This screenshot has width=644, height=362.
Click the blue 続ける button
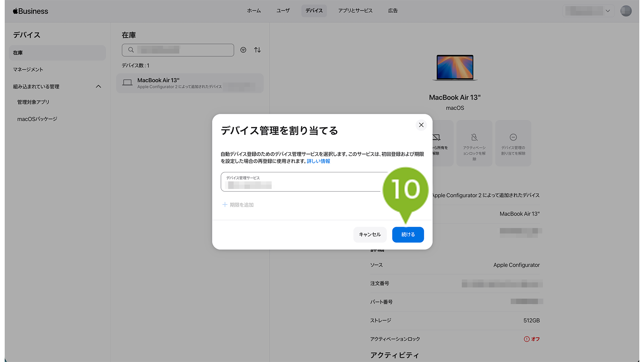pos(407,235)
